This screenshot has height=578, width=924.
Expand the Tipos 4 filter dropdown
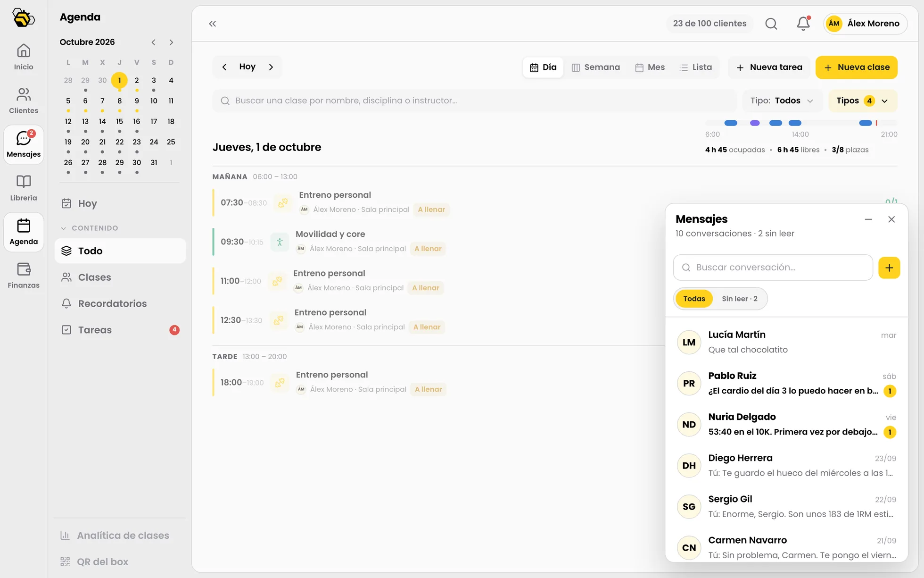click(x=863, y=101)
